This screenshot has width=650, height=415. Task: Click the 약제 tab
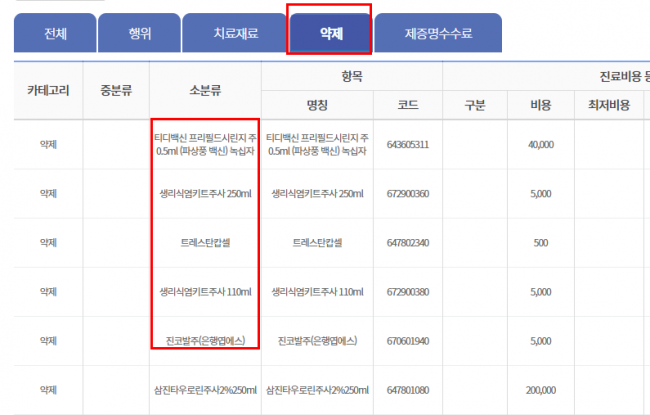coord(330,33)
